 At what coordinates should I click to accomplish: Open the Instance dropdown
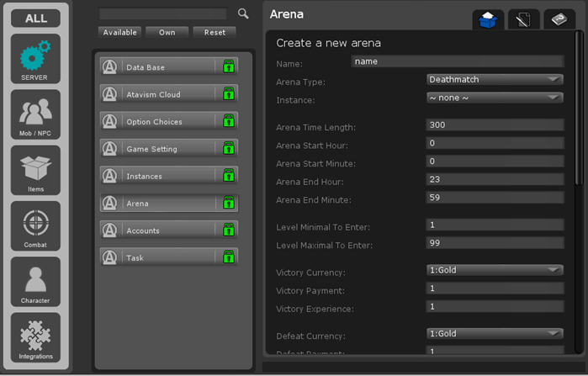click(x=495, y=98)
